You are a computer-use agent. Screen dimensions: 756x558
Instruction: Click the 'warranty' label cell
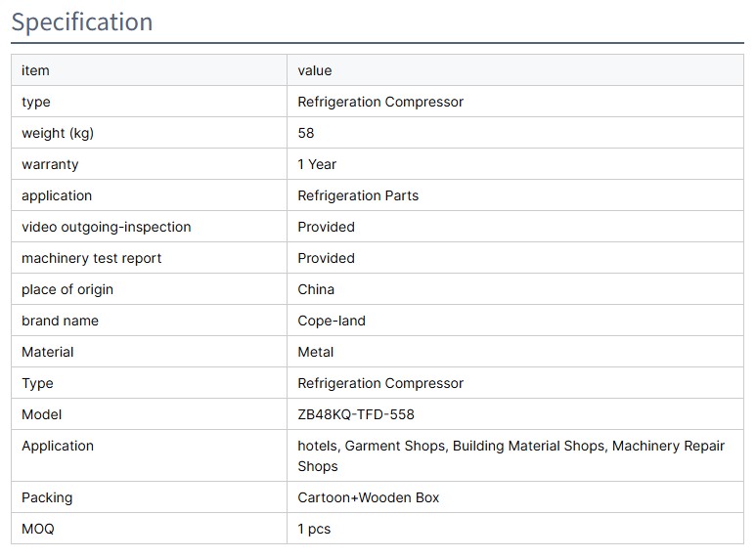click(x=50, y=164)
